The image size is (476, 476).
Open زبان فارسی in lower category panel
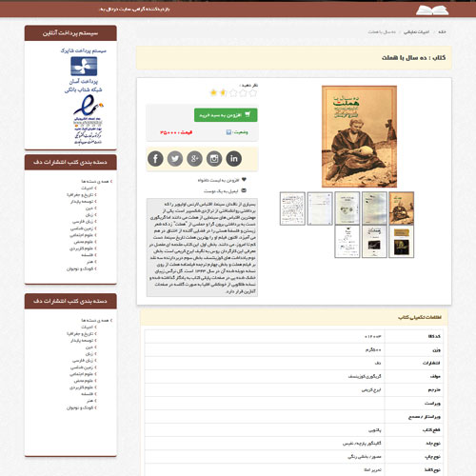coord(83,361)
